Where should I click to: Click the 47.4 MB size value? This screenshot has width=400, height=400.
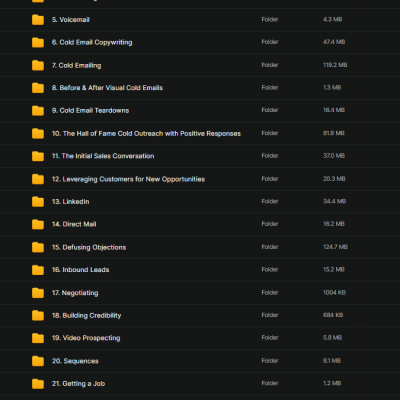coord(334,42)
